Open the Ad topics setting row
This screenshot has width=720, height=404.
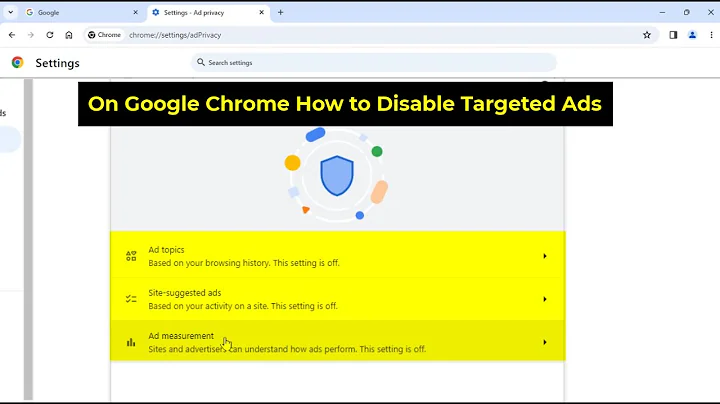tap(338, 256)
